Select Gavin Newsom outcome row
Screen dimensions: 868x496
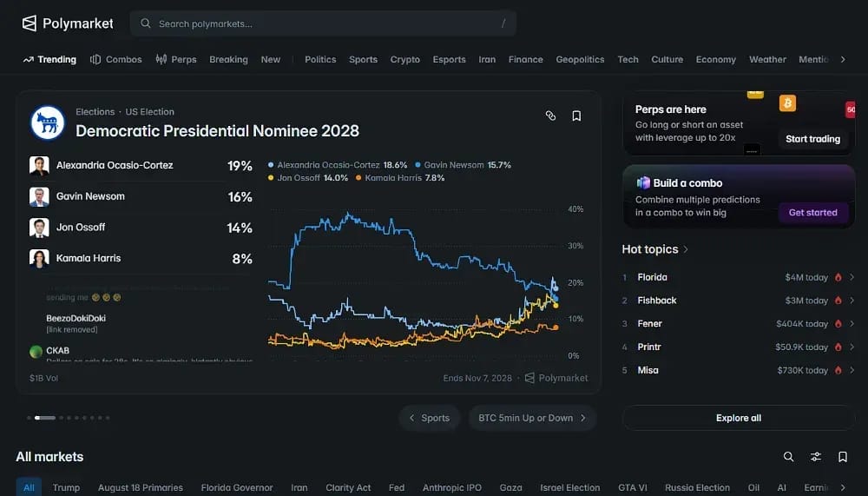click(x=141, y=196)
